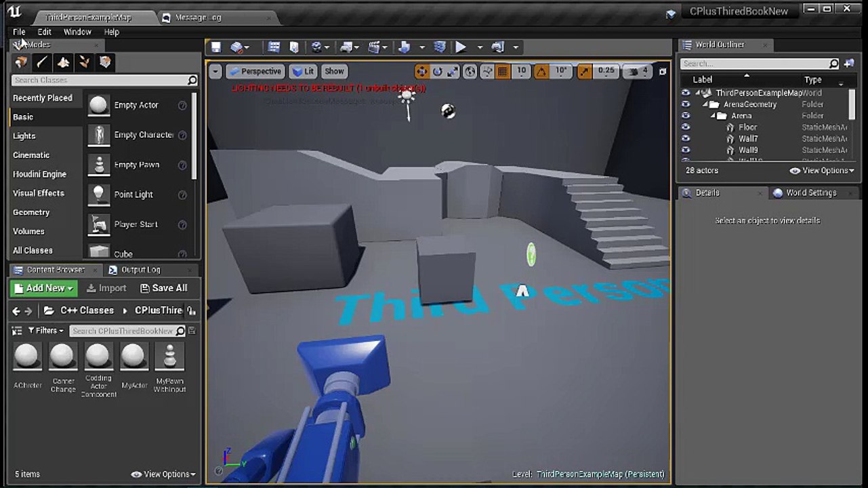The image size is (868, 488).
Task: Open the viewport options dropdown arrow
Action: pos(215,71)
